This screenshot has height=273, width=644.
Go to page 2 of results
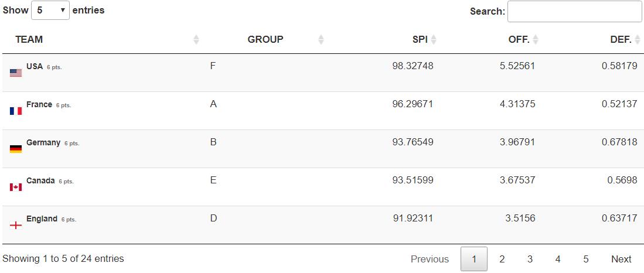(502, 259)
